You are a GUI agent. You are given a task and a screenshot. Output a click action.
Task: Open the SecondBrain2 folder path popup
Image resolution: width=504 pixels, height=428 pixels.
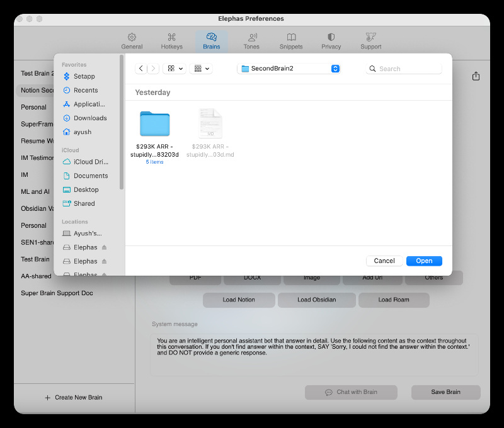click(289, 69)
